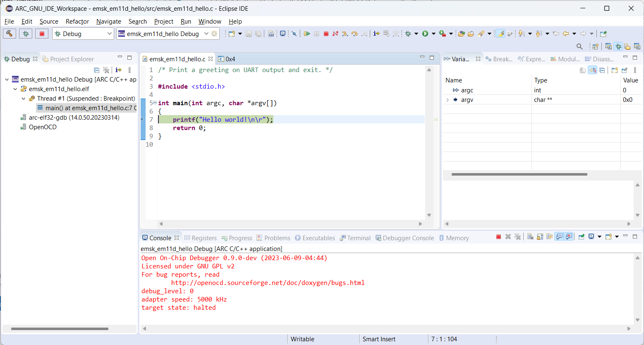Open Display Selected Console dropdown arrow
This screenshot has width=644, height=345.
coord(599,237)
